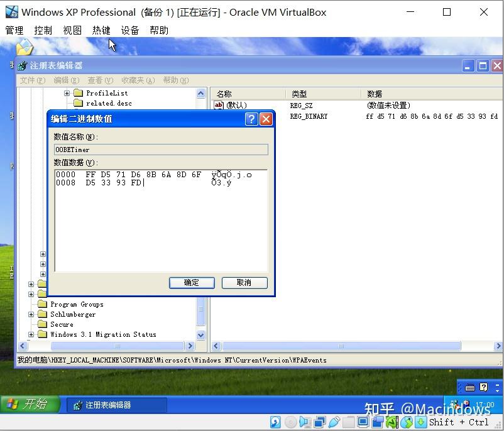Open the VirtualBox 控制 menu
The width and height of the screenshot is (504, 431).
coord(43,31)
